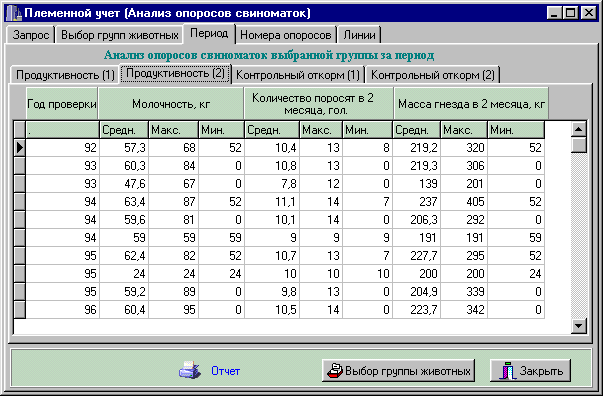Click the cell with value 295
The width and height of the screenshot is (603, 396).
point(464,256)
